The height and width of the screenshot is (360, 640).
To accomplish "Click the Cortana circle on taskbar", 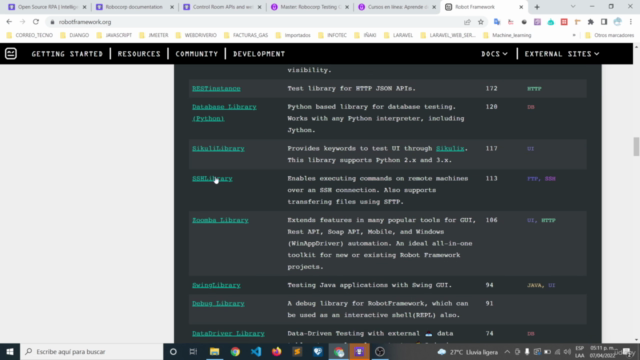I will pyautogui.click(x=173, y=351).
